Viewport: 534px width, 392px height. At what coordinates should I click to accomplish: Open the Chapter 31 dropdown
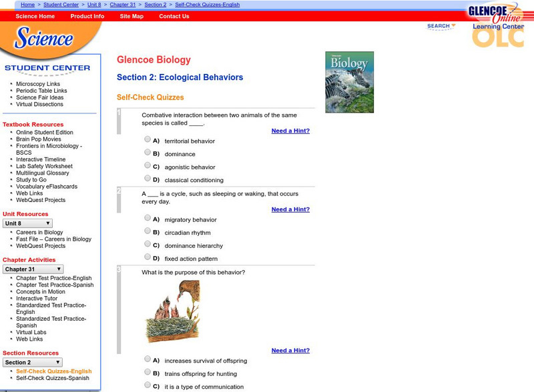pos(33,269)
